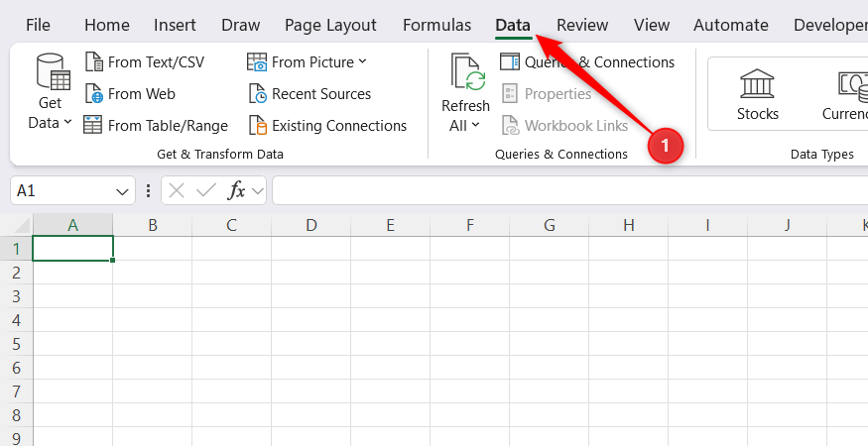Screen dimensions: 868x446
Task: Select column D header
Action: pos(311,225)
